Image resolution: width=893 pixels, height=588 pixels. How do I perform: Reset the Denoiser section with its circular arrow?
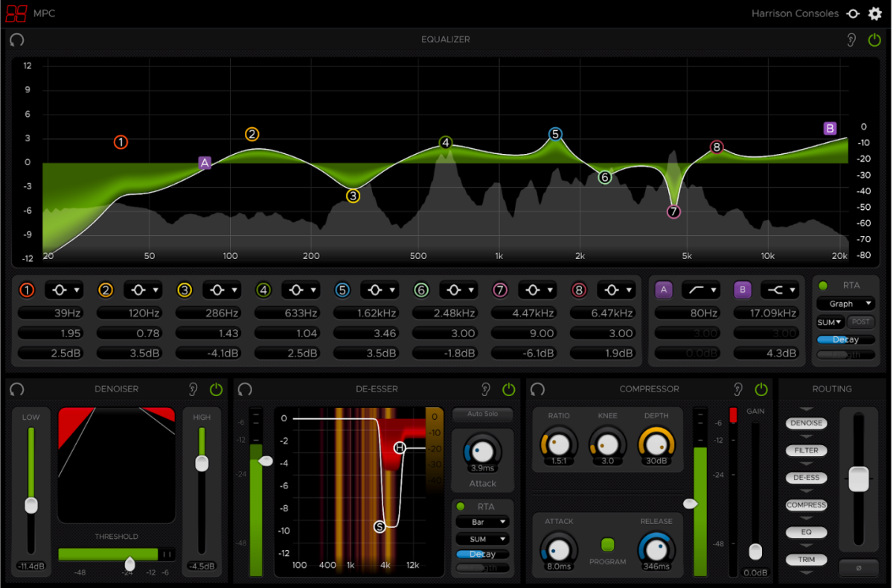tap(16, 389)
